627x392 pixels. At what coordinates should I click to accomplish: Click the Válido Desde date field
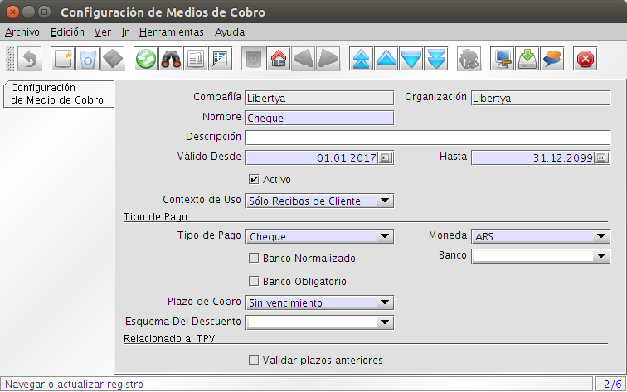312,158
